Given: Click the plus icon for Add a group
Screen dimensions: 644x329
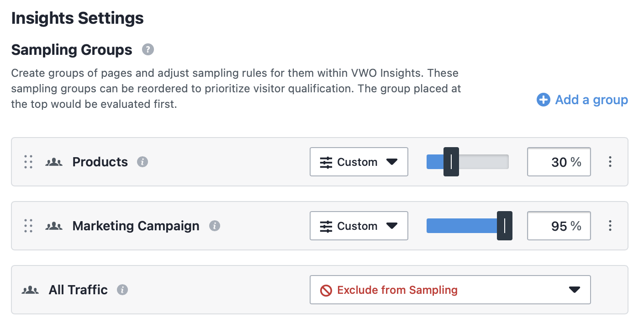Looking at the screenshot, I should coord(543,100).
